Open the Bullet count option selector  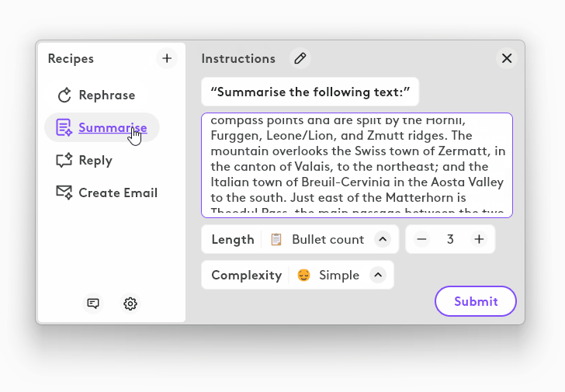click(x=328, y=239)
